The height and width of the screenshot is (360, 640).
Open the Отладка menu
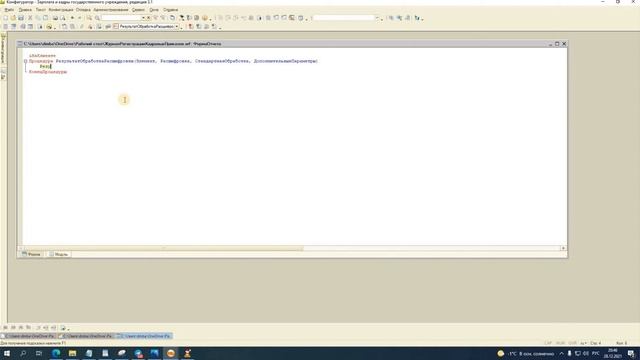tap(83, 10)
